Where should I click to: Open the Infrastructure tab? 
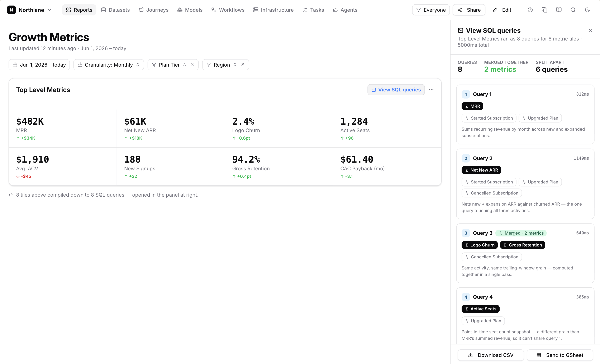coord(273,10)
